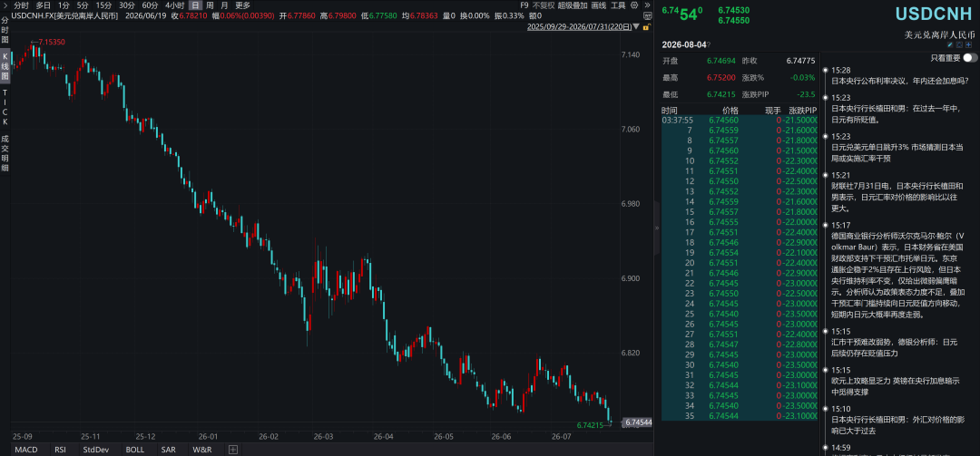Image resolution: width=980 pixels, height=456 pixels.
Task: Add an indicator with the plus box
Action: pyautogui.click(x=232, y=449)
